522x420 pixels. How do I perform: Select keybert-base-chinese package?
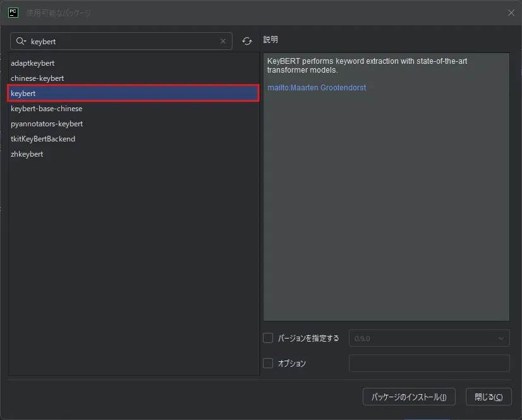point(134,109)
